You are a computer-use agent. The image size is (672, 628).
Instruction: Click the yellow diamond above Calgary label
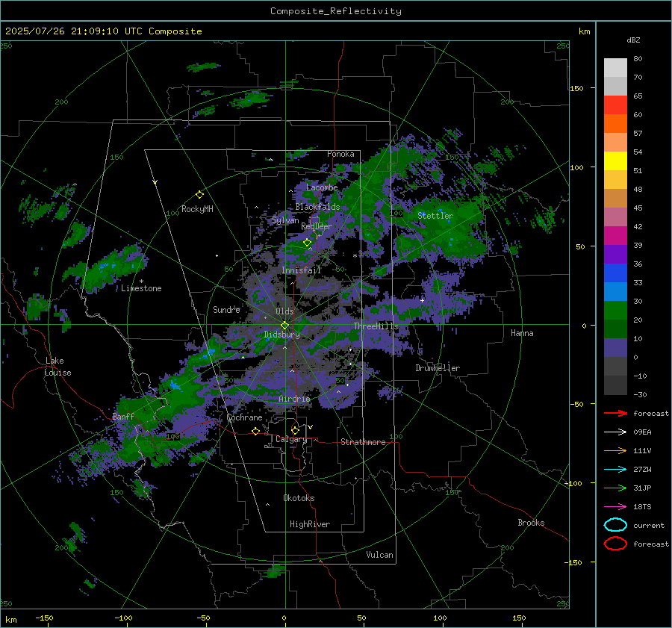point(295,430)
